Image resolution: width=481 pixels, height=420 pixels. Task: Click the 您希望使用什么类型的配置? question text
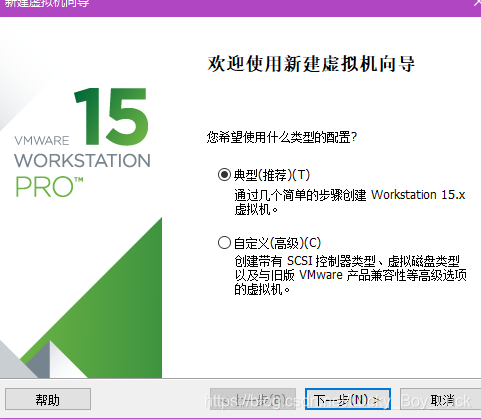(x=282, y=137)
